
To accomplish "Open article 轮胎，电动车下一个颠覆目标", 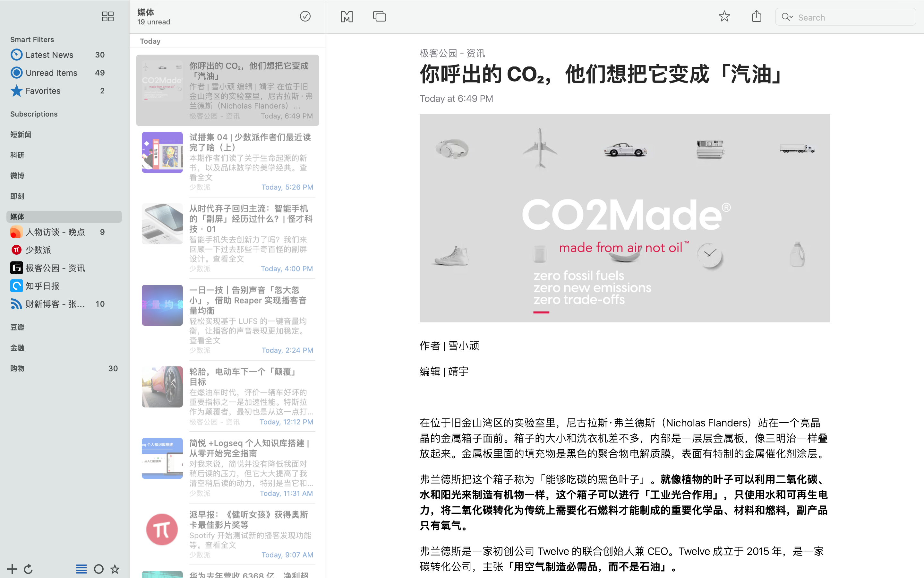I will coord(227,397).
